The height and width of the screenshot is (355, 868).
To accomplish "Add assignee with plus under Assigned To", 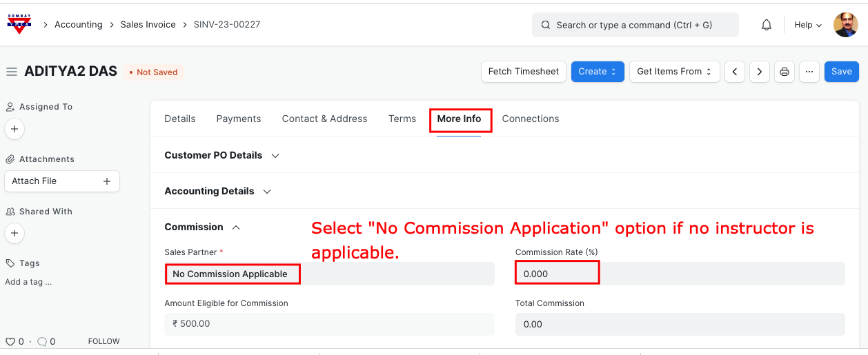I will pyautogui.click(x=14, y=129).
